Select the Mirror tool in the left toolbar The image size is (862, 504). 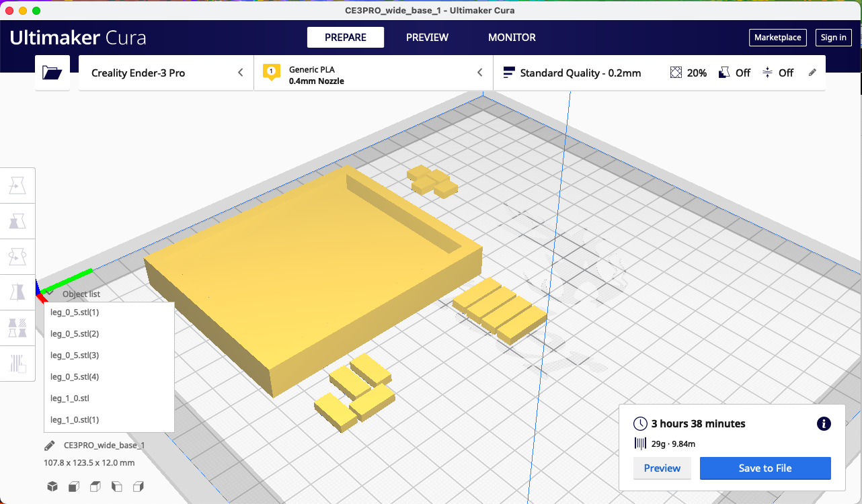pyautogui.click(x=17, y=292)
